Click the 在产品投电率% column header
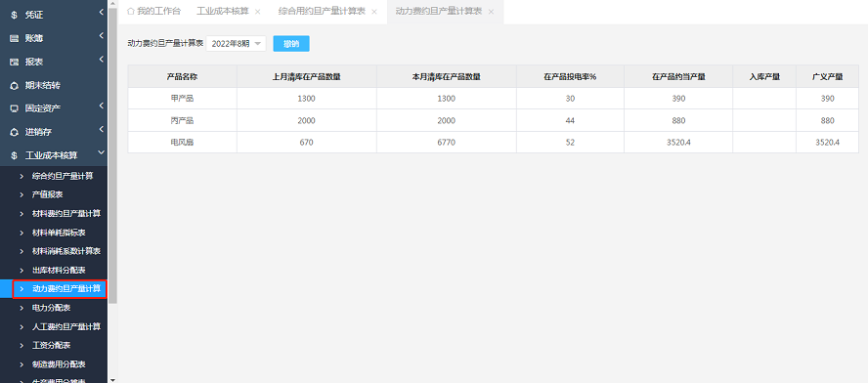This screenshot has width=868, height=383. (570, 77)
